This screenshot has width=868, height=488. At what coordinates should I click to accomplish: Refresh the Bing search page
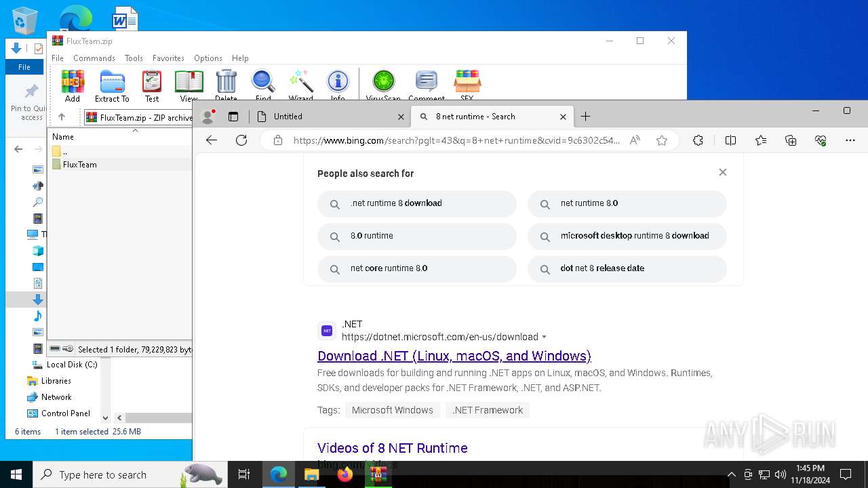(x=241, y=140)
